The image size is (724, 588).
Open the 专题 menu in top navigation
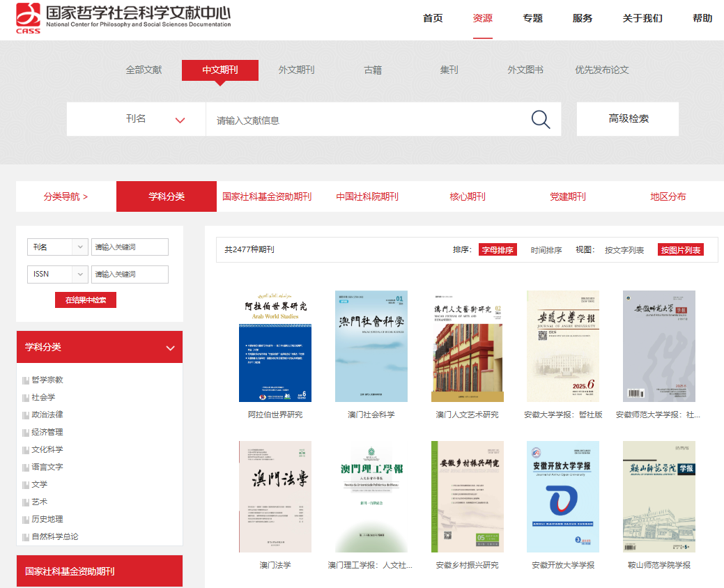(532, 18)
